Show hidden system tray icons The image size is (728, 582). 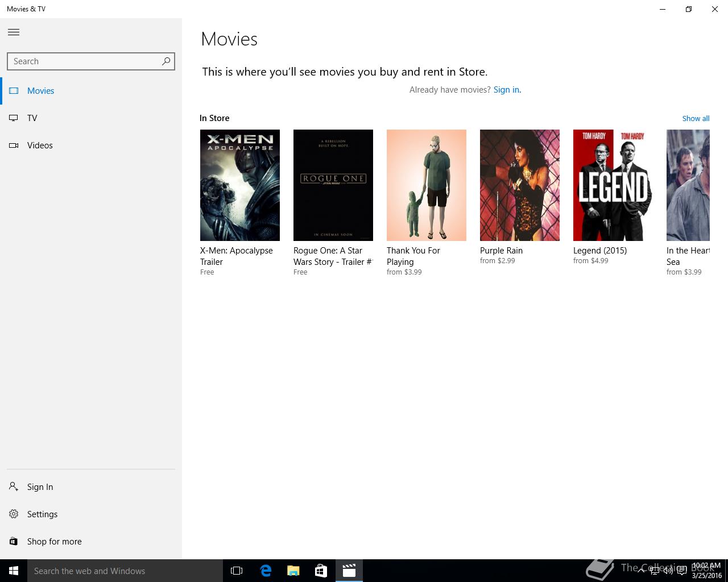click(x=641, y=571)
